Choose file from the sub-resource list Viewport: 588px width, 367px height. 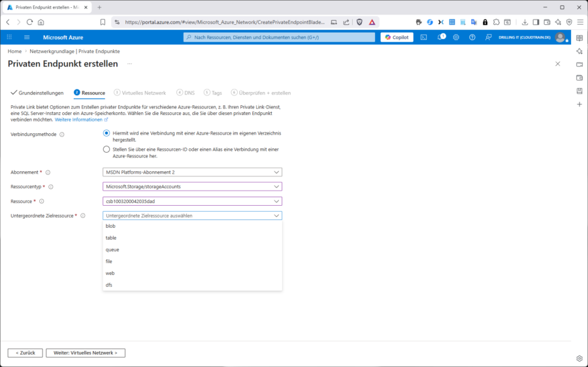click(x=192, y=261)
